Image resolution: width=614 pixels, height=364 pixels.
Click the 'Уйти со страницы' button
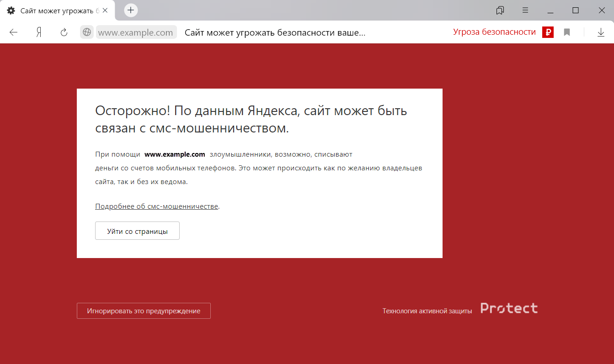pyautogui.click(x=137, y=231)
